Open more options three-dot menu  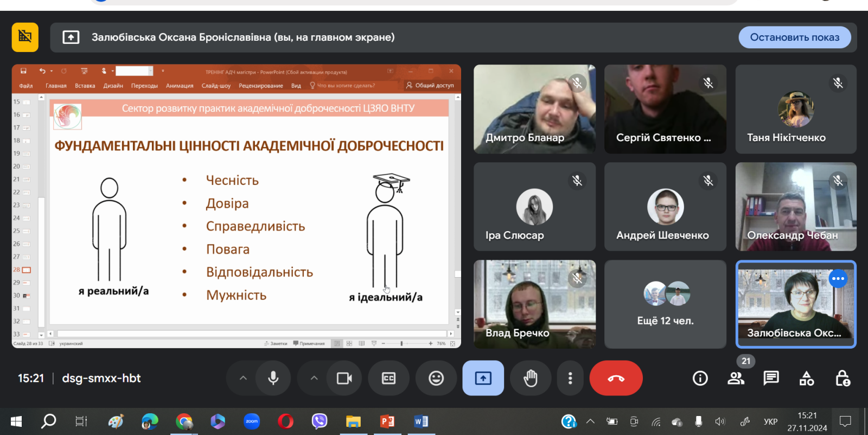coord(570,378)
